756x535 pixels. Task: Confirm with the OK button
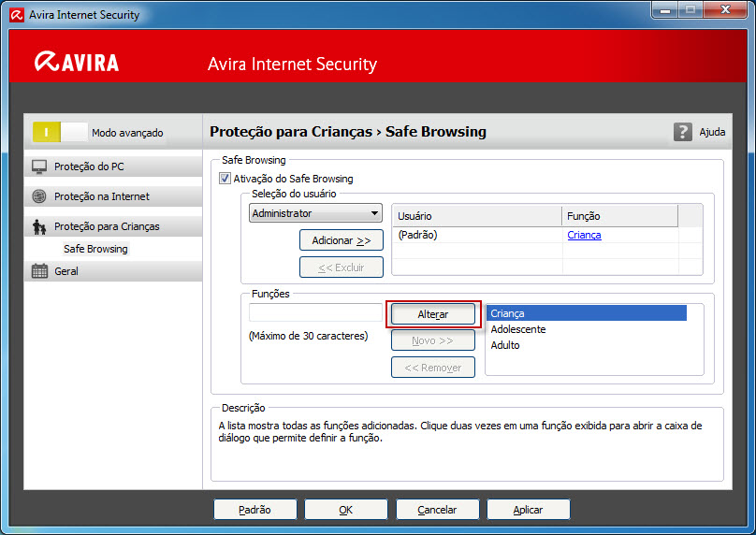[345, 510]
